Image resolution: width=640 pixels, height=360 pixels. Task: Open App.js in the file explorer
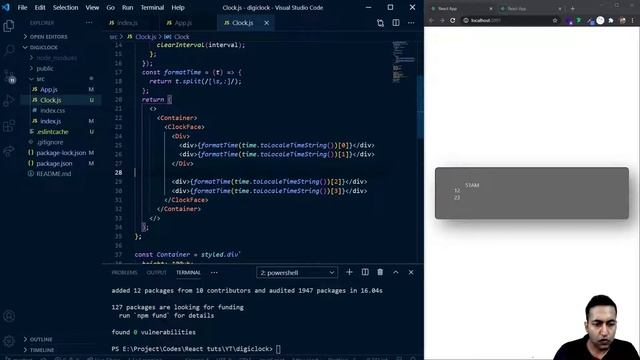point(49,89)
